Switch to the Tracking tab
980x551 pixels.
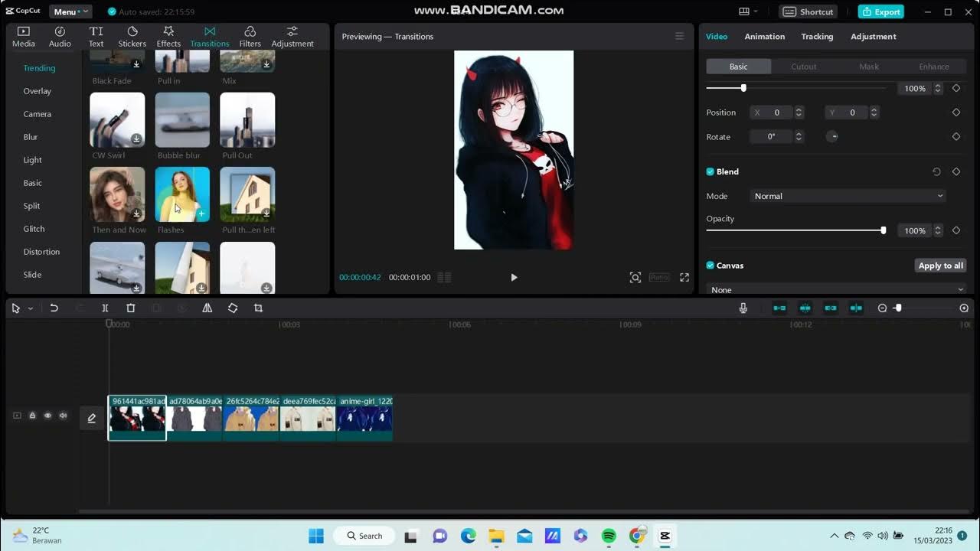(817, 36)
